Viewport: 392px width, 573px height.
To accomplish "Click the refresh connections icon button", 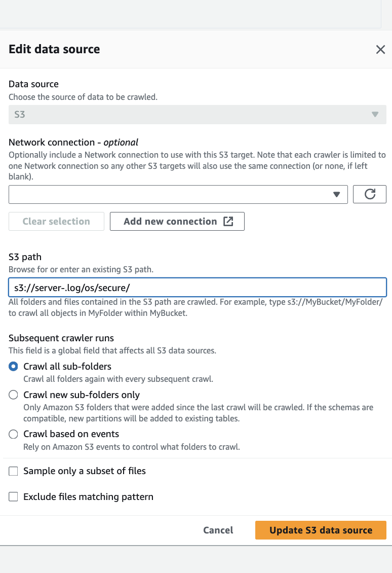I will (x=370, y=194).
